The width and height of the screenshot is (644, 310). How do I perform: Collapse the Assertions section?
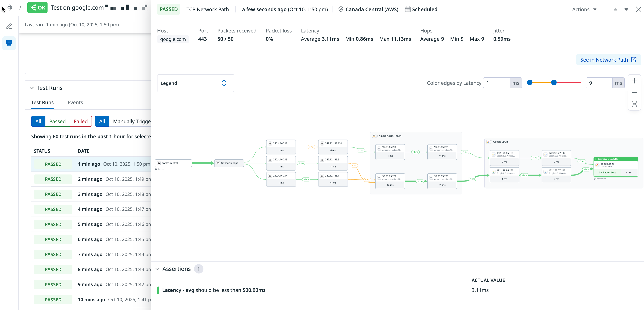(157, 269)
